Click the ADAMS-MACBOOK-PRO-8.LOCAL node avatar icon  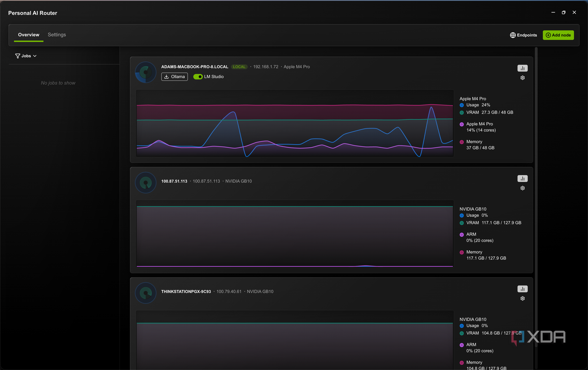click(x=146, y=72)
